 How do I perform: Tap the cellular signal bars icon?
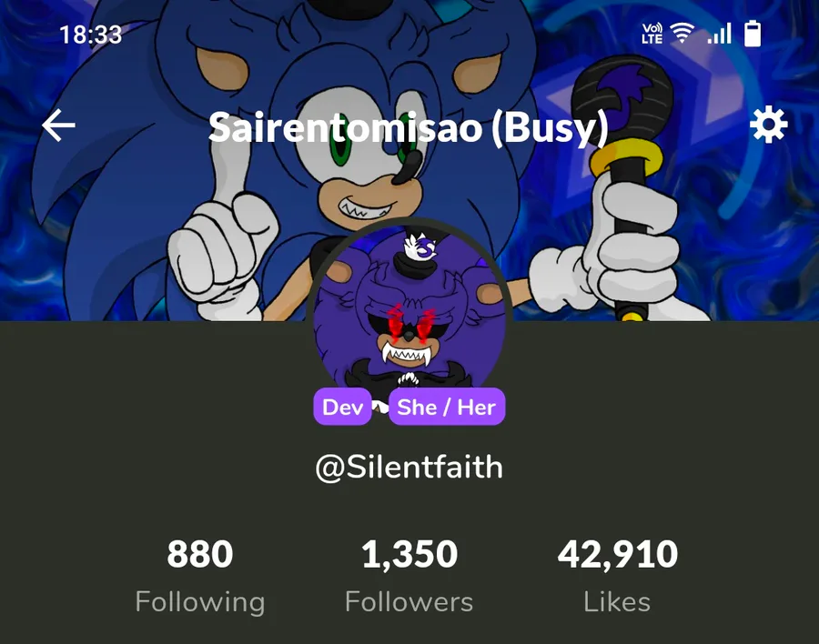pos(719,34)
